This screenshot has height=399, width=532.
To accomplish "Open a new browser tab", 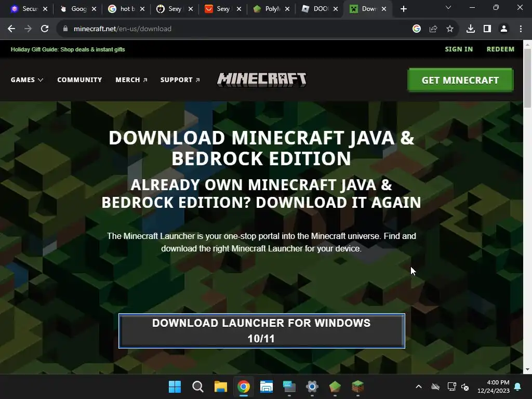I will (x=403, y=9).
